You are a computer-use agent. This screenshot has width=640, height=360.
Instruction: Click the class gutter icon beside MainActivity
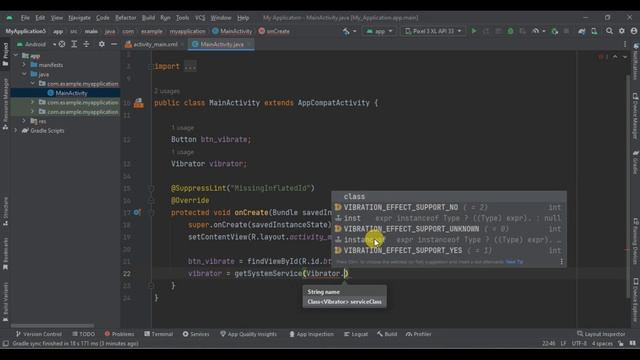click(139, 103)
